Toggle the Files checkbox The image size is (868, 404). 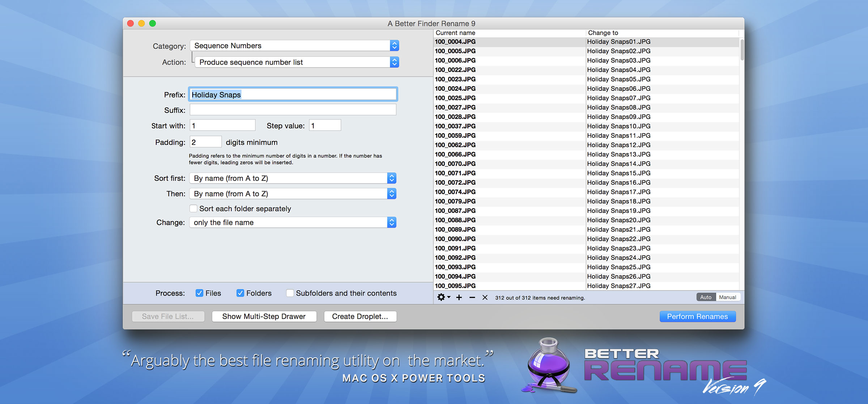[199, 293]
